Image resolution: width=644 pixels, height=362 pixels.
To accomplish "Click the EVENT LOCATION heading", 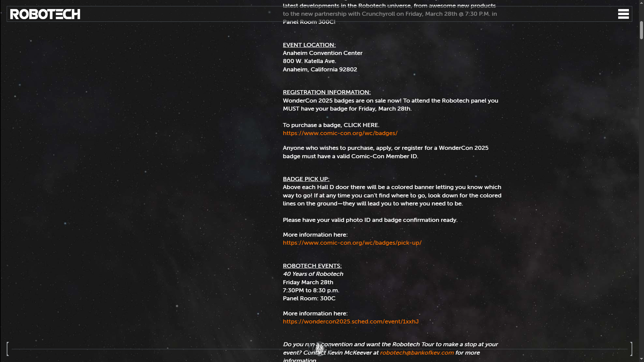I will coord(309,45).
